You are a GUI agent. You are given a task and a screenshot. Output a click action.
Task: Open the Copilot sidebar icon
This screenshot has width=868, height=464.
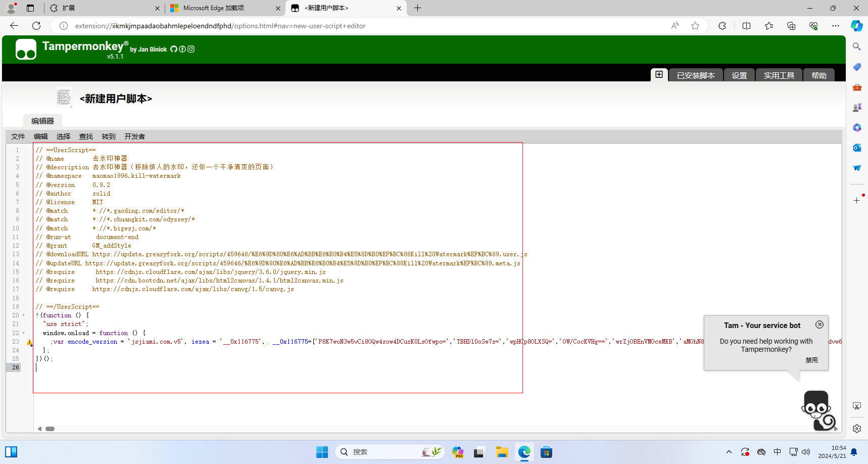click(857, 26)
